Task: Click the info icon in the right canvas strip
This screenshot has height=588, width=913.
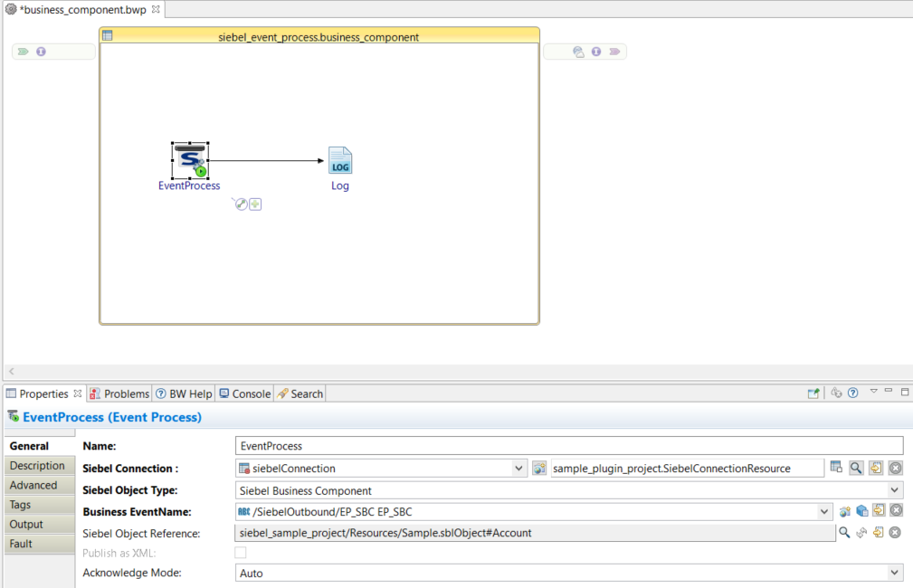Action: 596,52
